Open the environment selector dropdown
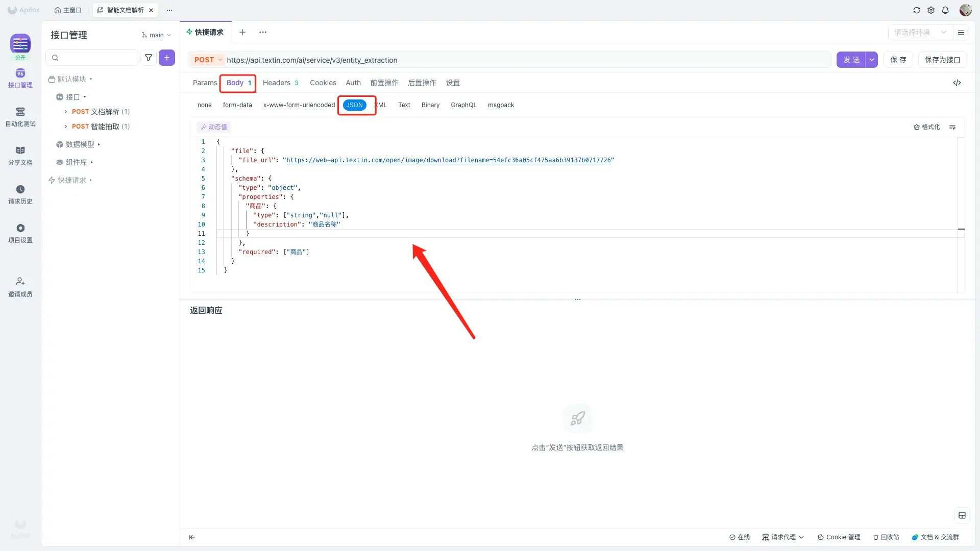The width and height of the screenshot is (980, 551). pos(920,32)
